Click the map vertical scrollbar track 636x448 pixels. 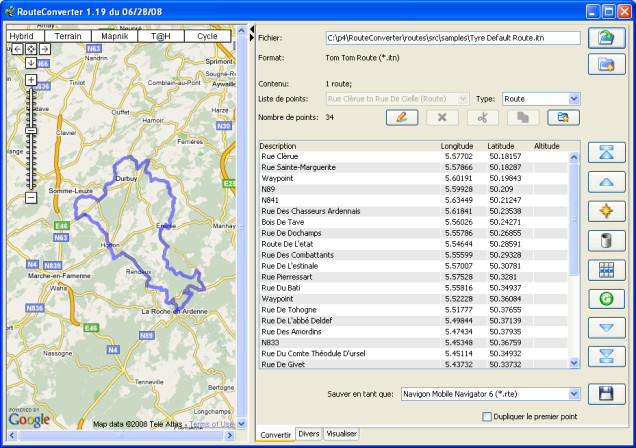point(241,227)
